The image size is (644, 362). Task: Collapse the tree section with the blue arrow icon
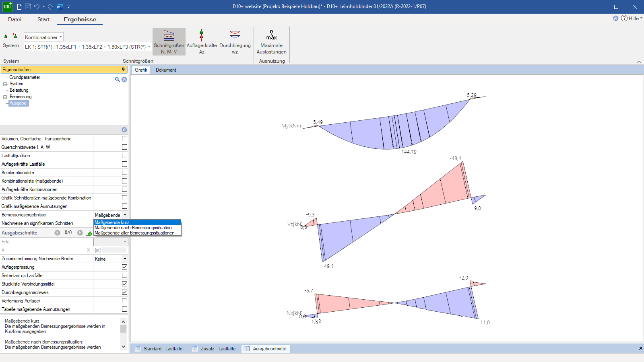tap(124, 80)
